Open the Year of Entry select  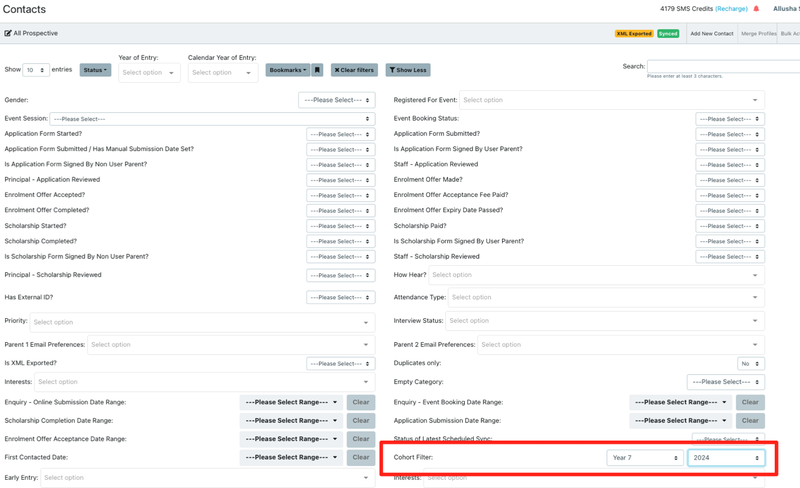149,73
